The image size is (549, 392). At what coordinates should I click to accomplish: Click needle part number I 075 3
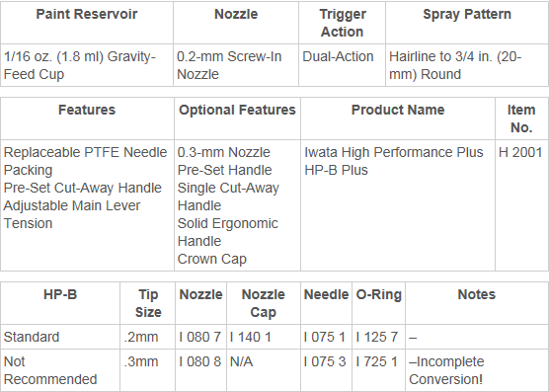click(x=325, y=361)
